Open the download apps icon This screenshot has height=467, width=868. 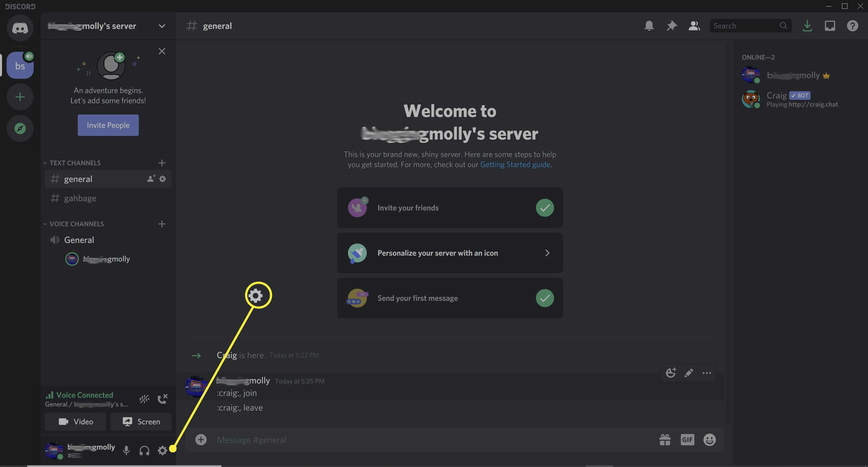807,26
